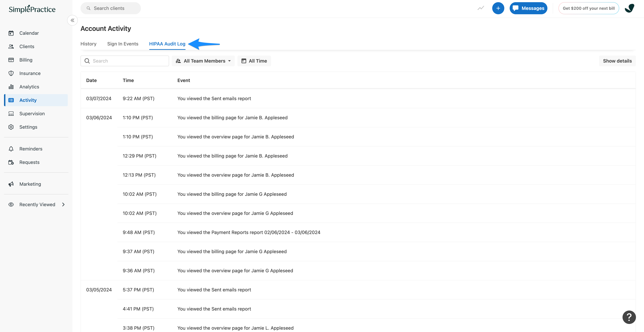Click the trend line analytics icon
This screenshot has height=332, width=644.
click(480, 8)
